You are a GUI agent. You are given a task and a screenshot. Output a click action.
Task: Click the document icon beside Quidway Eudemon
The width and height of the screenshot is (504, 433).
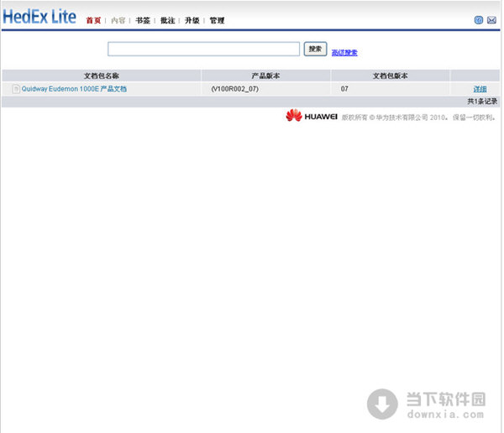(x=16, y=89)
